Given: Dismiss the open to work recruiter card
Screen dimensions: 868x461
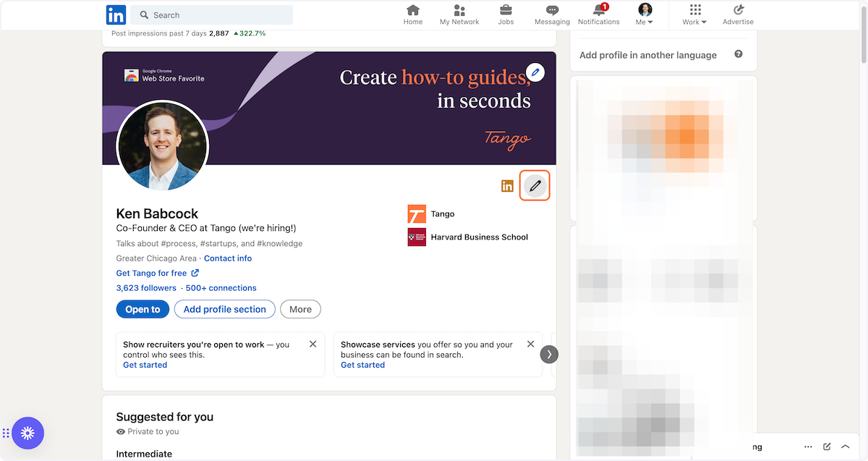Looking at the screenshot, I should click(x=312, y=344).
